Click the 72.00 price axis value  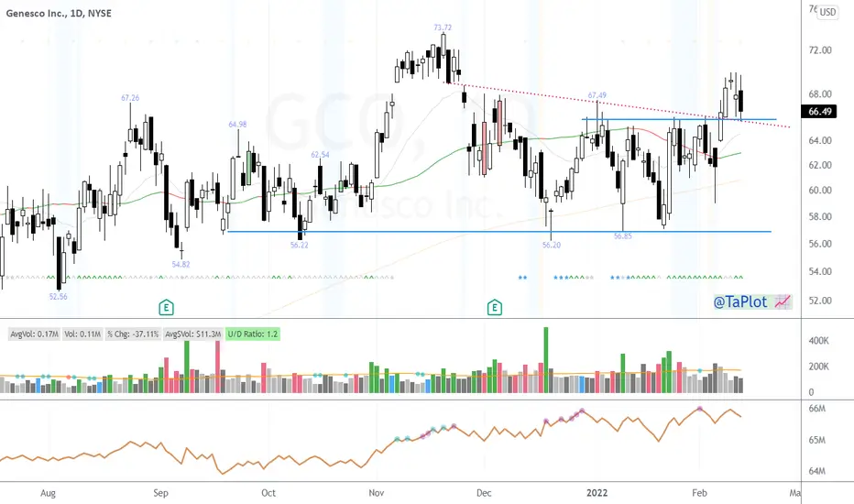pyautogui.click(x=820, y=50)
